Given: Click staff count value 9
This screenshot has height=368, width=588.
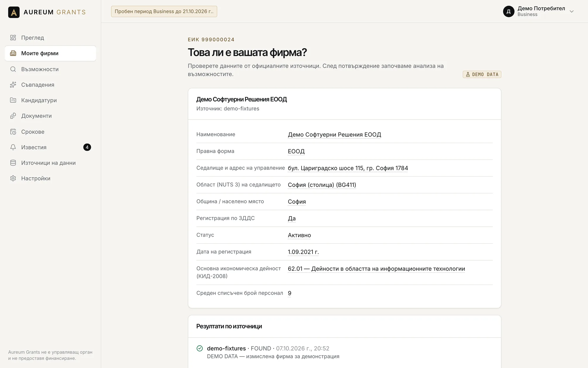Looking at the screenshot, I should [290, 293].
